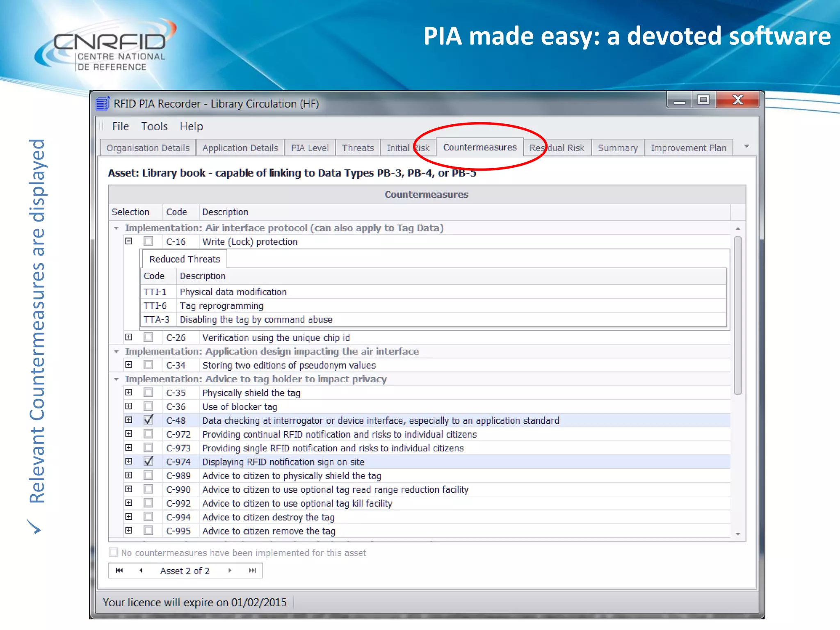Click the Selection column header
The width and height of the screenshot is (840, 630).
pyautogui.click(x=136, y=212)
